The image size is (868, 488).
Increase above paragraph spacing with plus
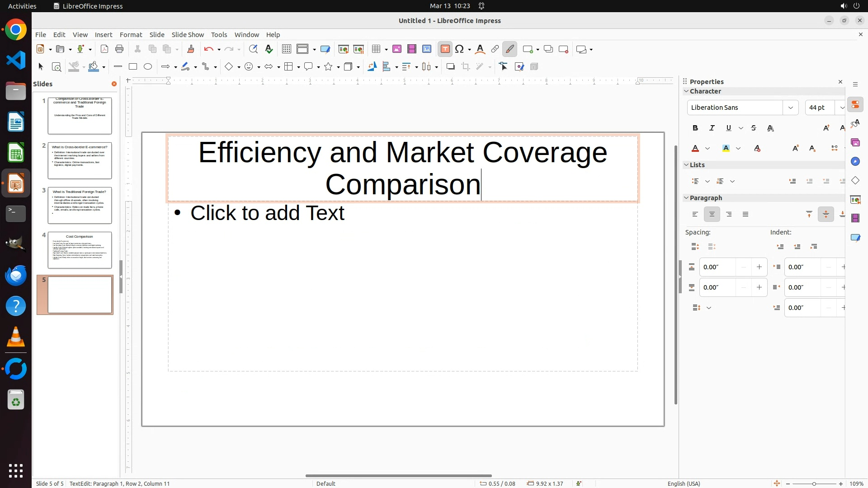pyautogui.click(x=759, y=267)
